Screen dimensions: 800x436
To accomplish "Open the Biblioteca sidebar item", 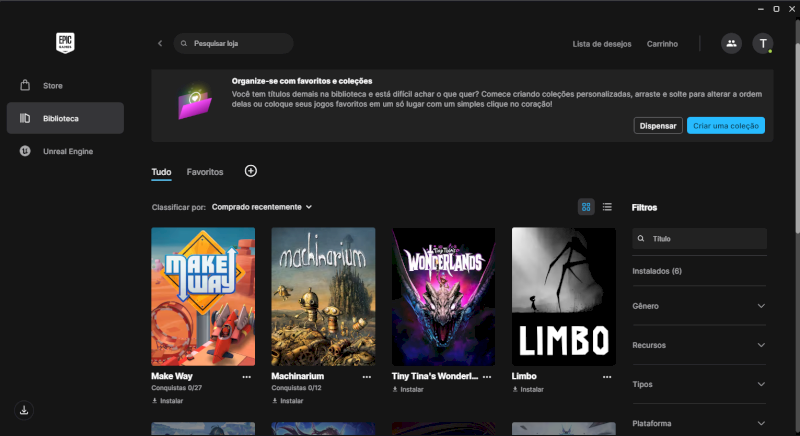I will (65, 118).
